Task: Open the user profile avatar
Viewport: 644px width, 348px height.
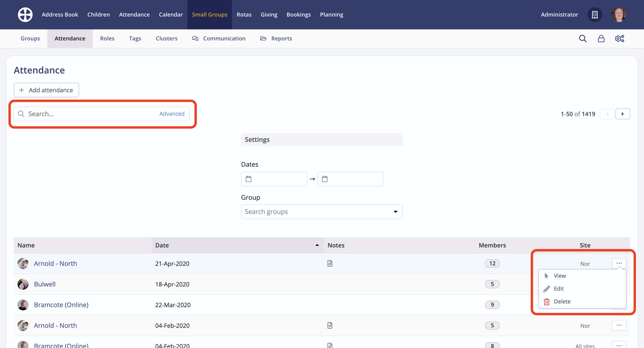Action: pyautogui.click(x=619, y=14)
